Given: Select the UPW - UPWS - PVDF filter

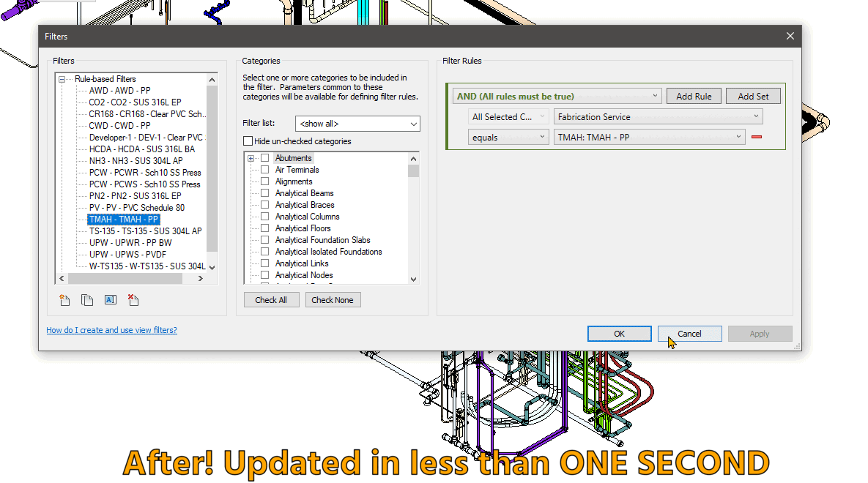Looking at the screenshot, I should 128,255.
